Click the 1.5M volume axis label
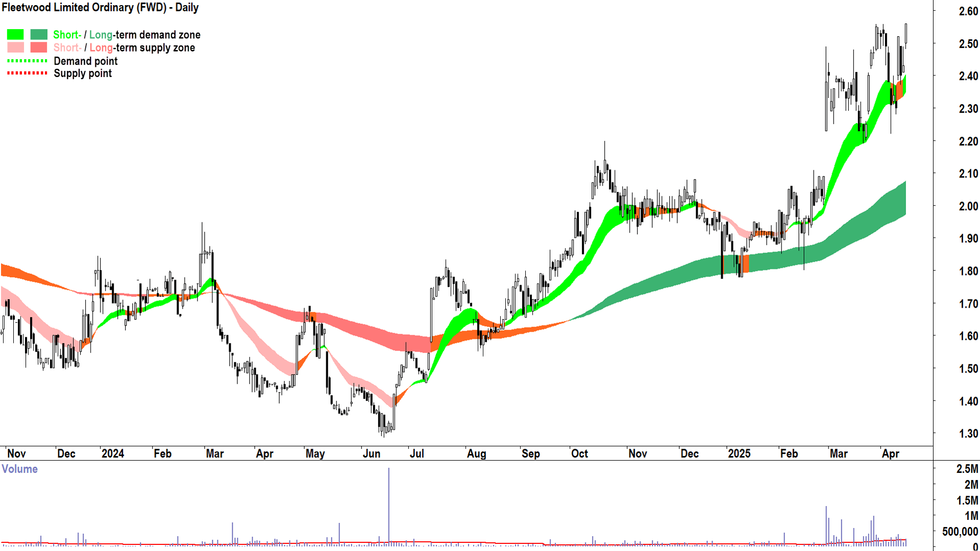Viewport: 980px width, 551px height. (967, 500)
